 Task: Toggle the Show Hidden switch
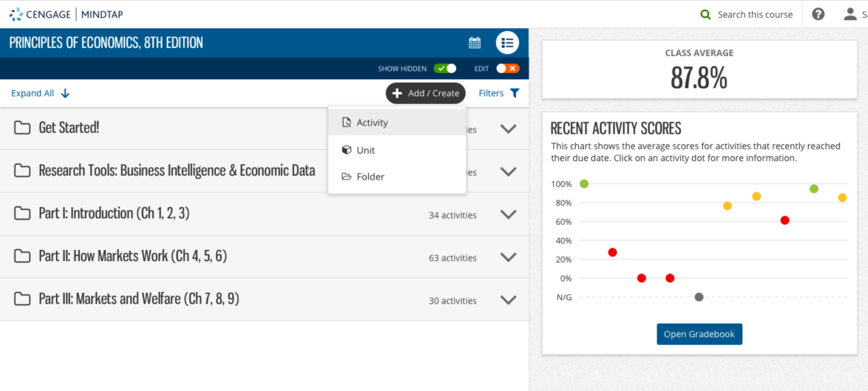444,69
